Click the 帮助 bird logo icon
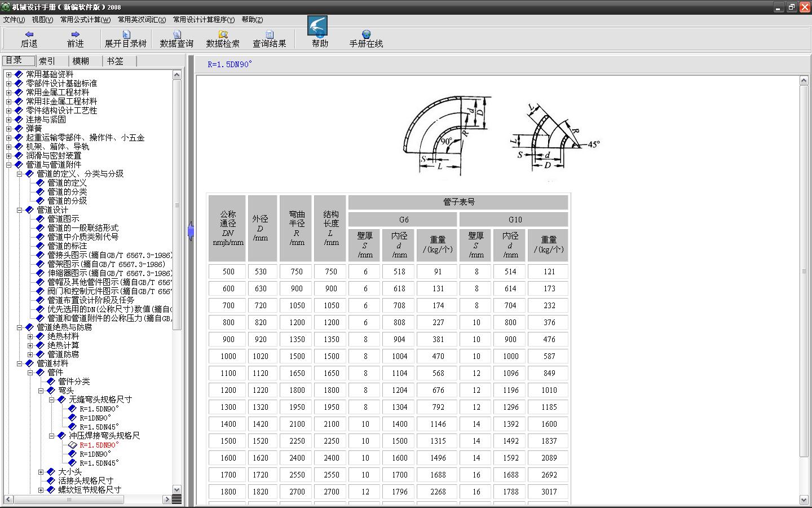 [x=317, y=26]
